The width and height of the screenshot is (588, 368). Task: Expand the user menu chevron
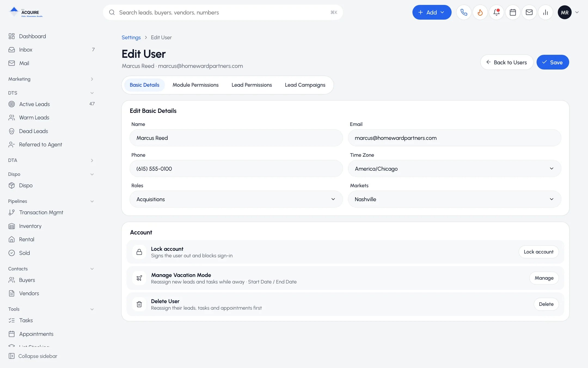click(577, 12)
